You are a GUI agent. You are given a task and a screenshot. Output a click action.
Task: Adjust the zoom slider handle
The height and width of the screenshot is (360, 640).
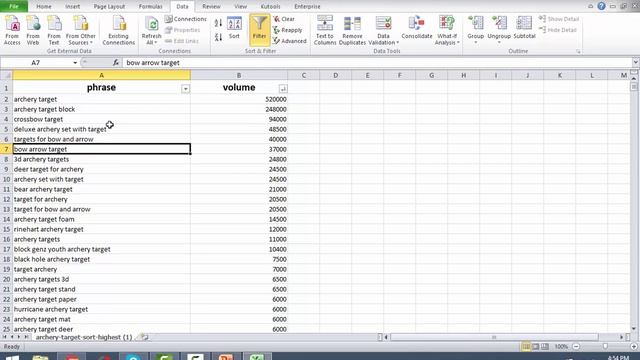click(x=605, y=347)
